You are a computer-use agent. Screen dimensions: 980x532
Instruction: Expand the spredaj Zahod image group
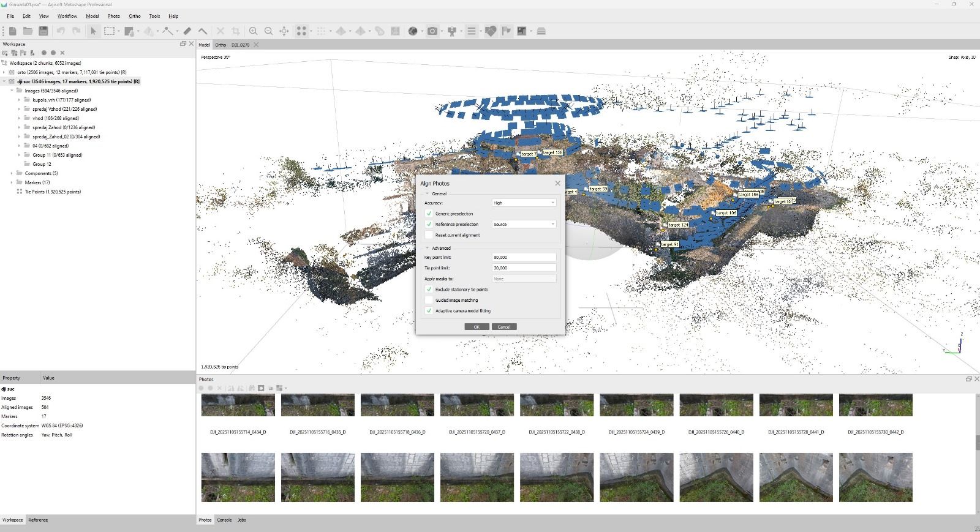click(x=19, y=127)
